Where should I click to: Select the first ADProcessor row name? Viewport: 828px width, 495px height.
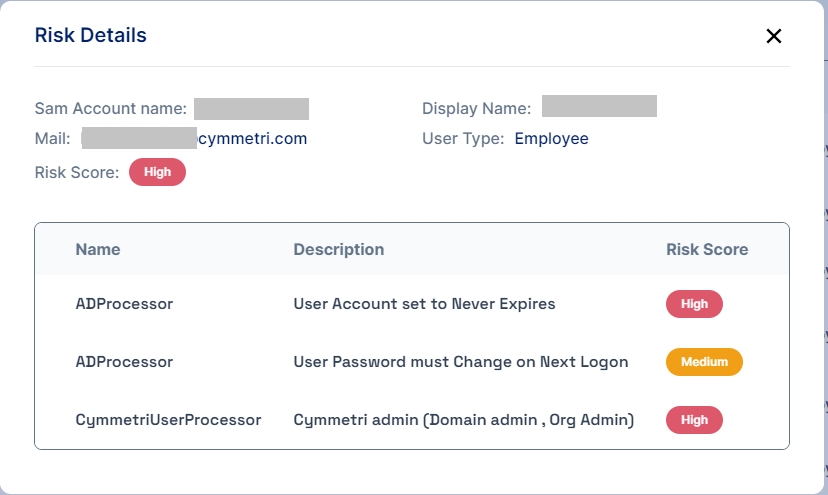pyautogui.click(x=124, y=304)
